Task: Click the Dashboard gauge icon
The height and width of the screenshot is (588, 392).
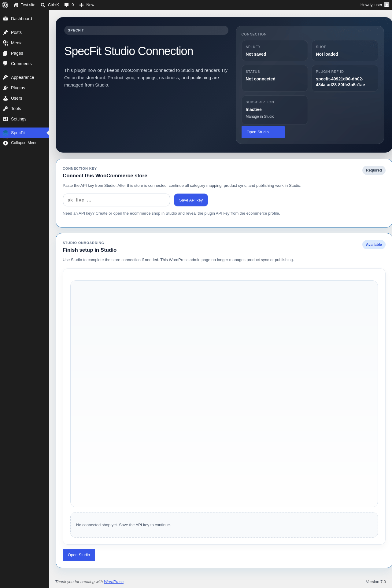Action: 6,19
